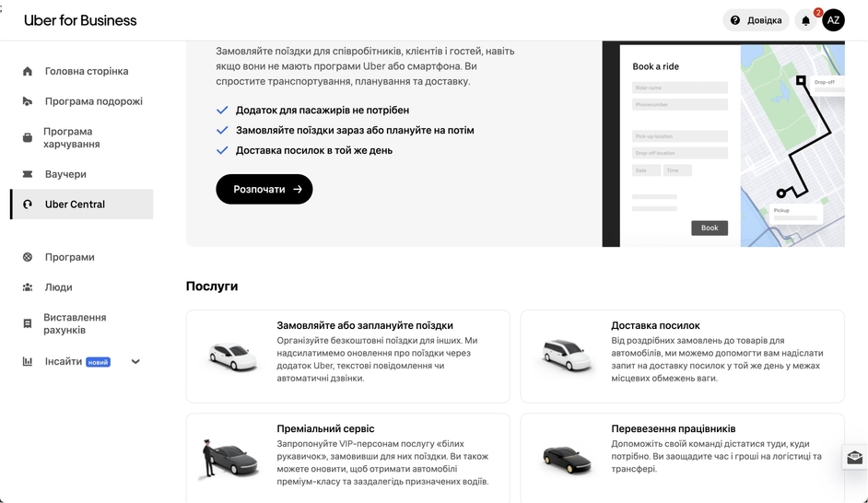Viewport: 868px width, 503px height.
Task: Click the home icon beside Головна сторінка
Action: coord(28,71)
